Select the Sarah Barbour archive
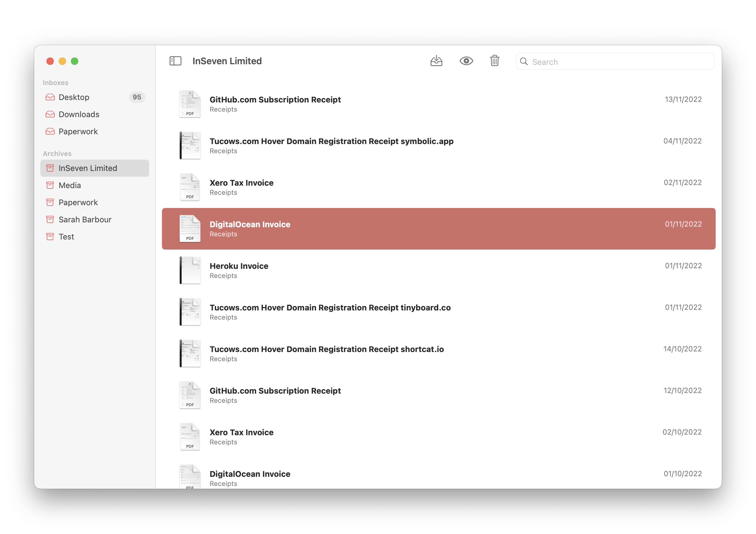This screenshot has height=534, width=756. click(94, 220)
